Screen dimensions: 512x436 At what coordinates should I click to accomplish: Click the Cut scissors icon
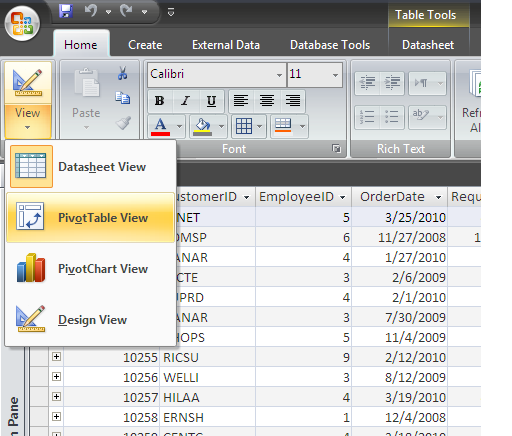coord(123,73)
